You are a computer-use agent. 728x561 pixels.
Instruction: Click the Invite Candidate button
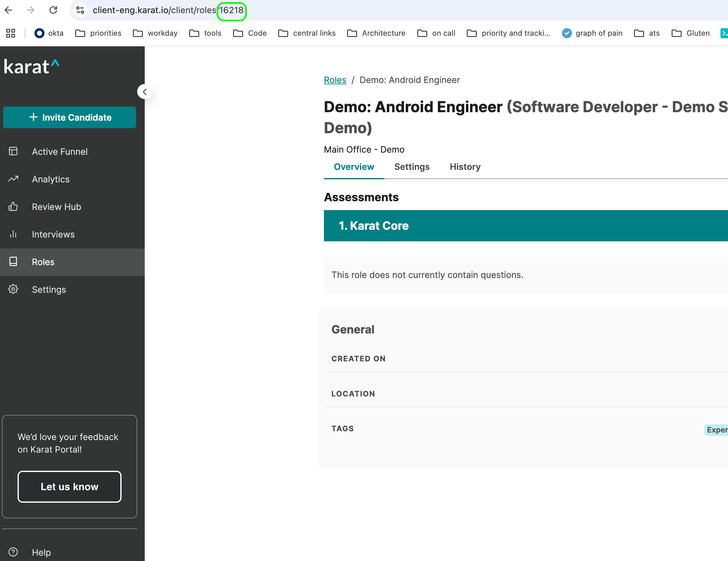pos(70,118)
